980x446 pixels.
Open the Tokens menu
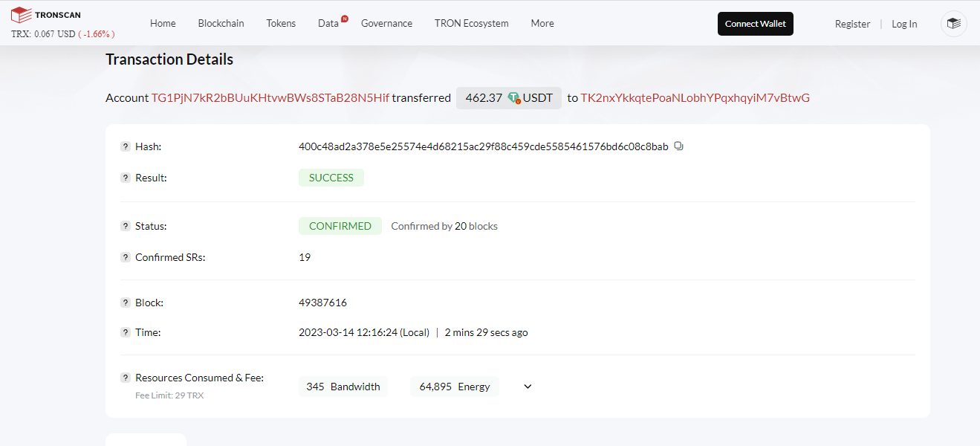click(x=281, y=24)
